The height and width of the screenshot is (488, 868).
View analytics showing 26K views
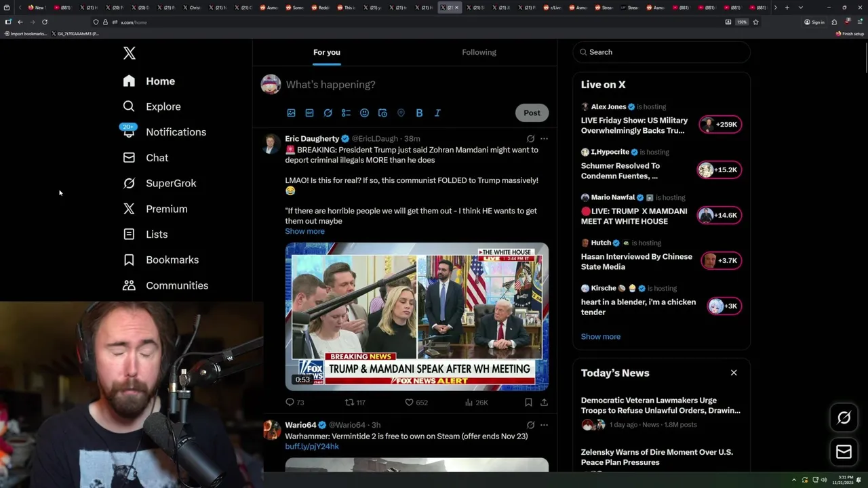[x=477, y=403]
